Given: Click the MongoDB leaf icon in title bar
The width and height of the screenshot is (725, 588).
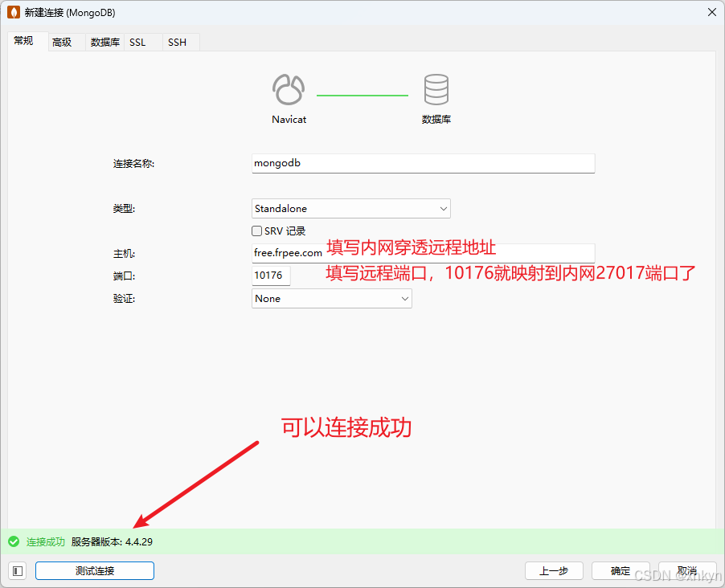Looking at the screenshot, I should (x=14, y=13).
